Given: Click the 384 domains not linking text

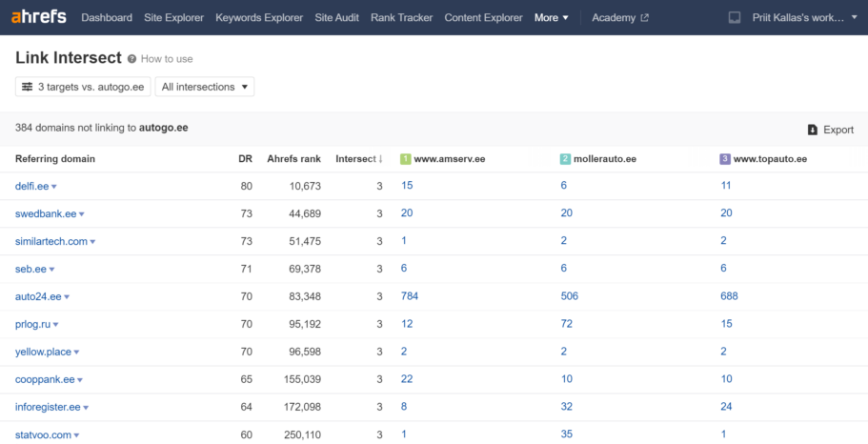Looking at the screenshot, I should tap(101, 128).
